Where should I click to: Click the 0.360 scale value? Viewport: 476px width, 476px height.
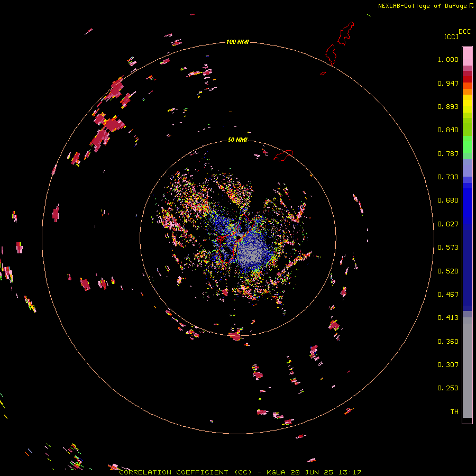448,342
